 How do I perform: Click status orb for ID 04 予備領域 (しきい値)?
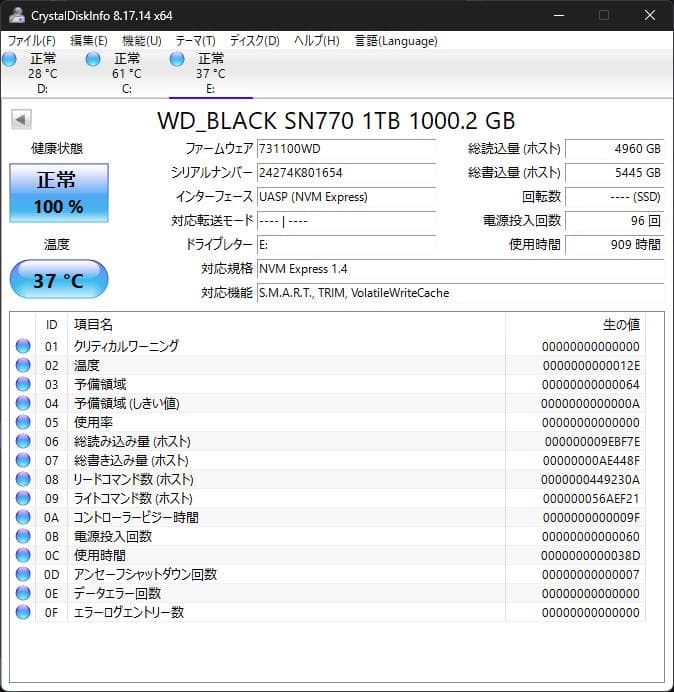point(23,403)
